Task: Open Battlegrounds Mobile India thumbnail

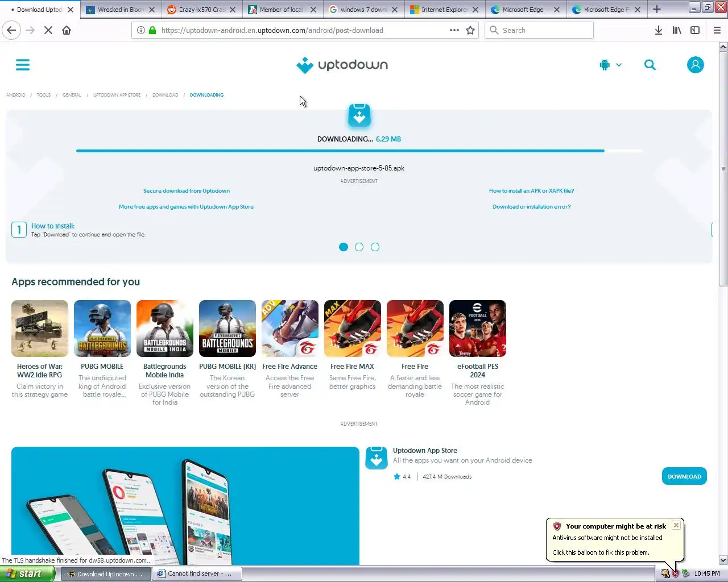Action: pos(165,329)
